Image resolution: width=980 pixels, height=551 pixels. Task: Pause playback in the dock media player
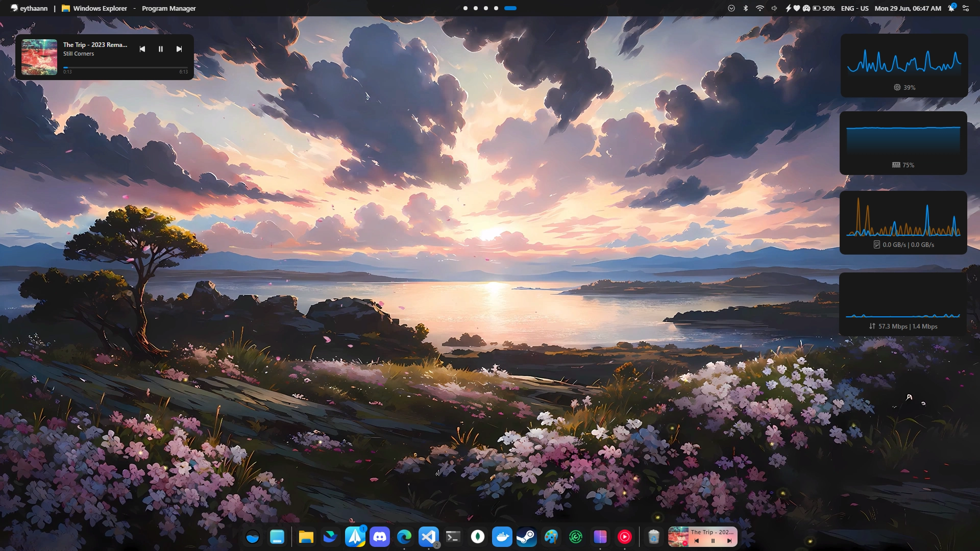(713, 541)
